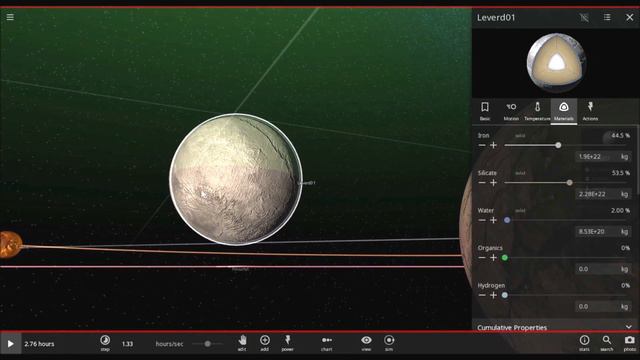
Task: Increase Silicate with plus button
Action: click(x=493, y=182)
